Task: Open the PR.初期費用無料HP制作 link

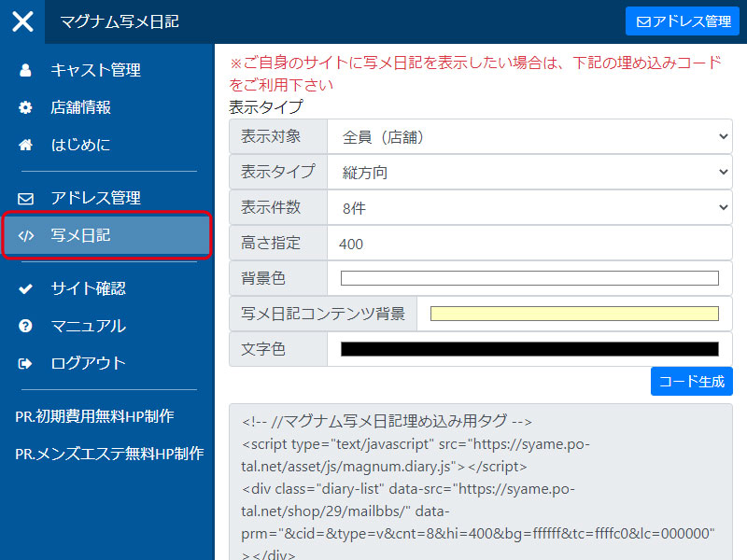Action: coord(94,416)
